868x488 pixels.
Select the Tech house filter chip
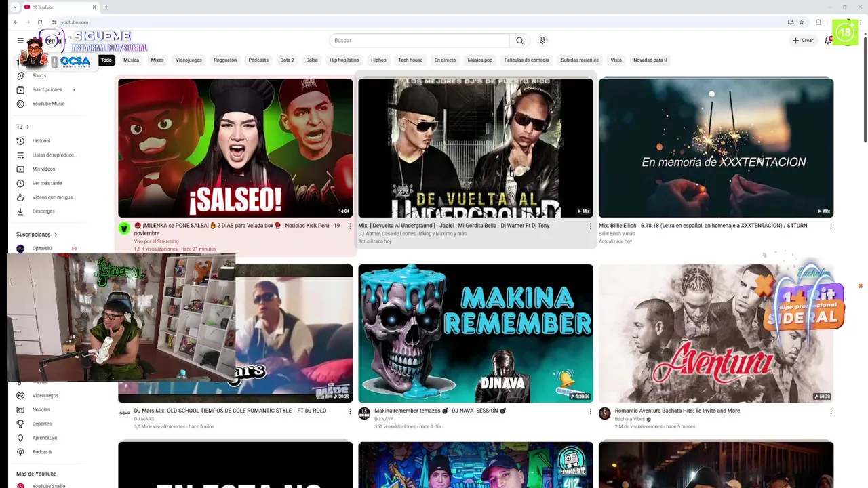[x=410, y=60]
